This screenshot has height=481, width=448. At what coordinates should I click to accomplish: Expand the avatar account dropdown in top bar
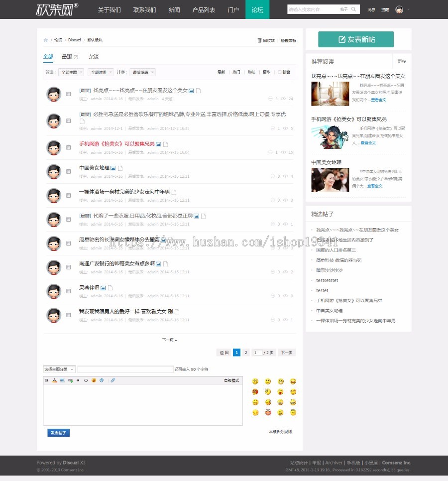coord(410,9)
